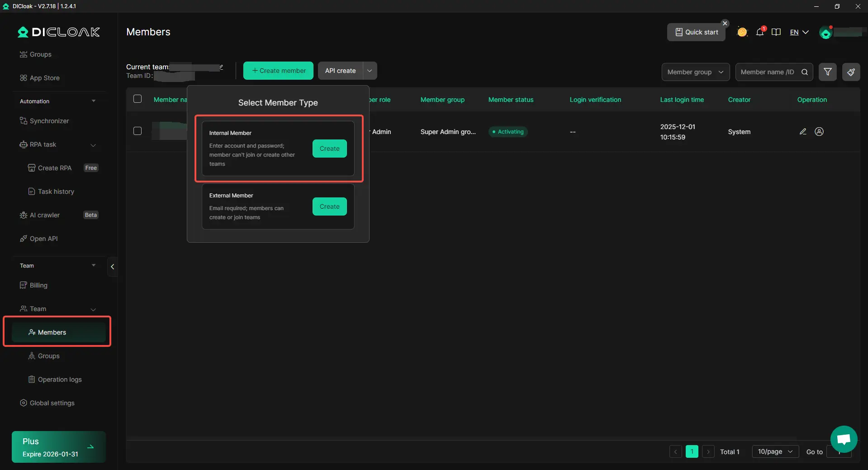868x470 pixels.
Task: Expand the API create dropdown arrow
Action: [370, 71]
